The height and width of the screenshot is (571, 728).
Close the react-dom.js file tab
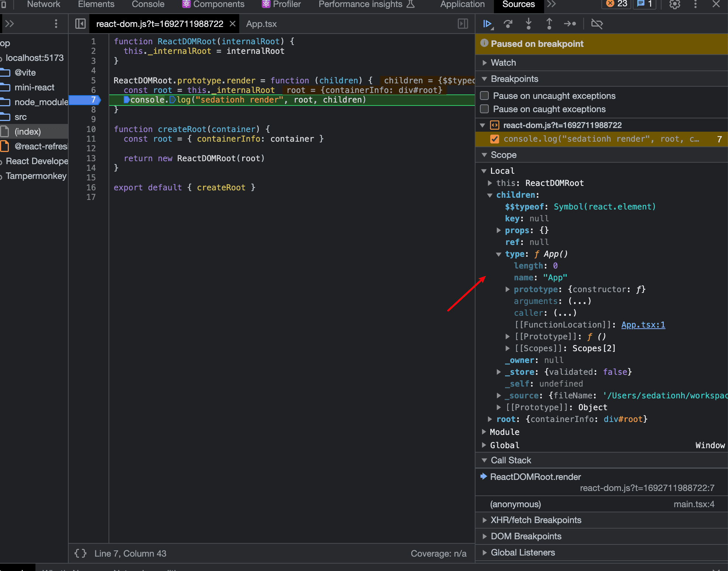pyautogui.click(x=233, y=24)
